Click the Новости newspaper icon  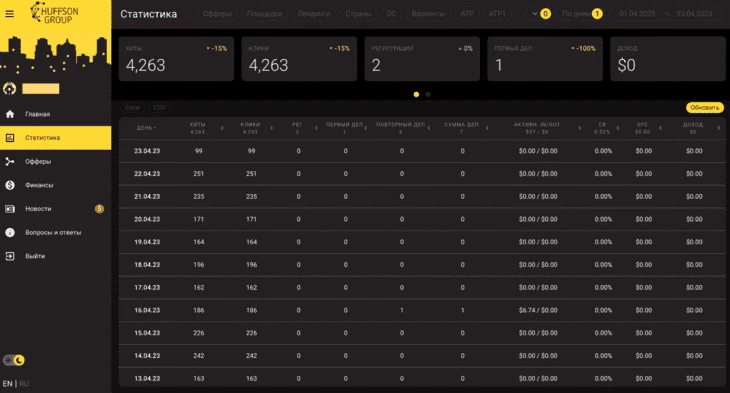(10, 209)
